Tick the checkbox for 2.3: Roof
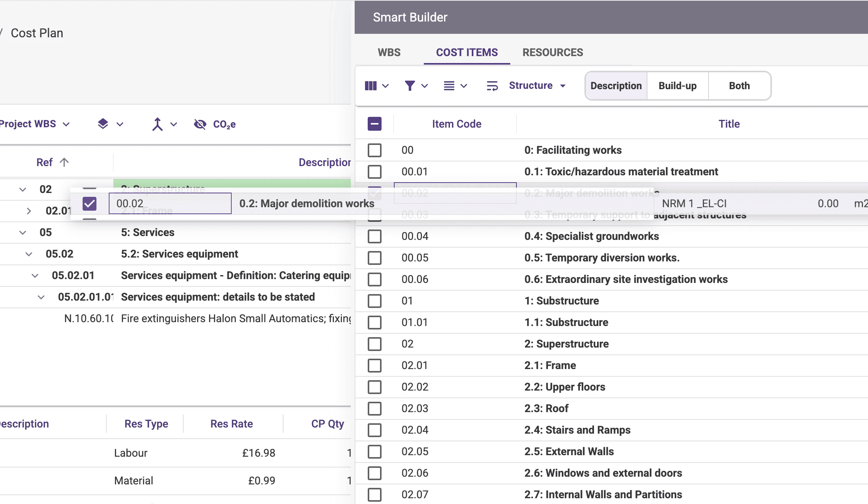868x504 pixels. (x=375, y=408)
